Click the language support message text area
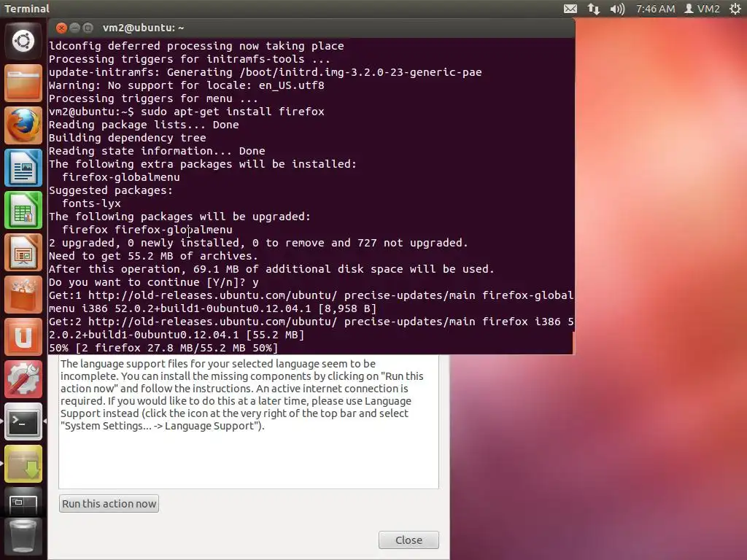This screenshot has width=747, height=560. (x=249, y=422)
